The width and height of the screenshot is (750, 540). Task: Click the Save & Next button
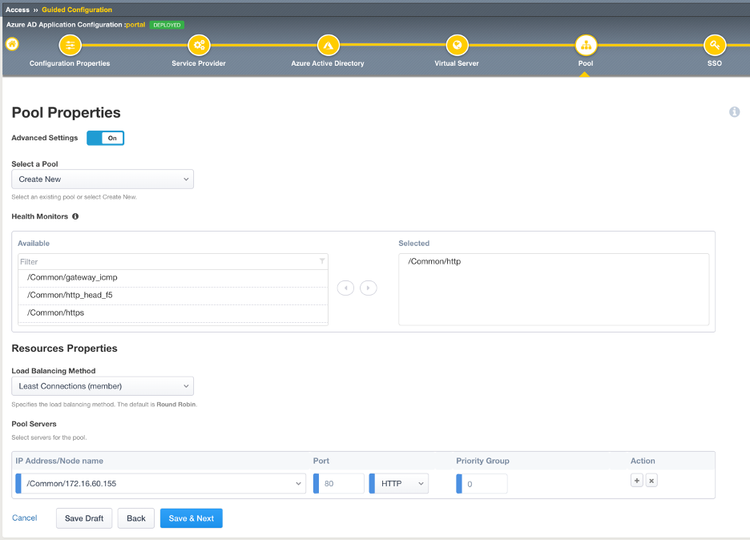click(x=191, y=518)
